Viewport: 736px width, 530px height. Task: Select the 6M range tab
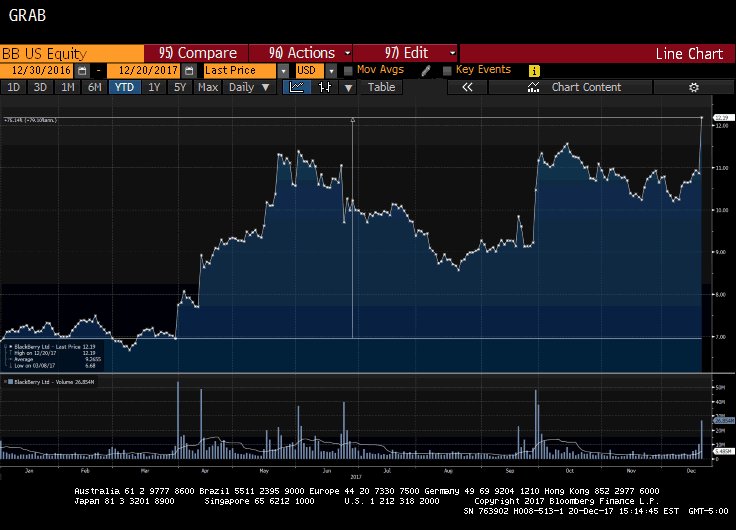pos(94,87)
